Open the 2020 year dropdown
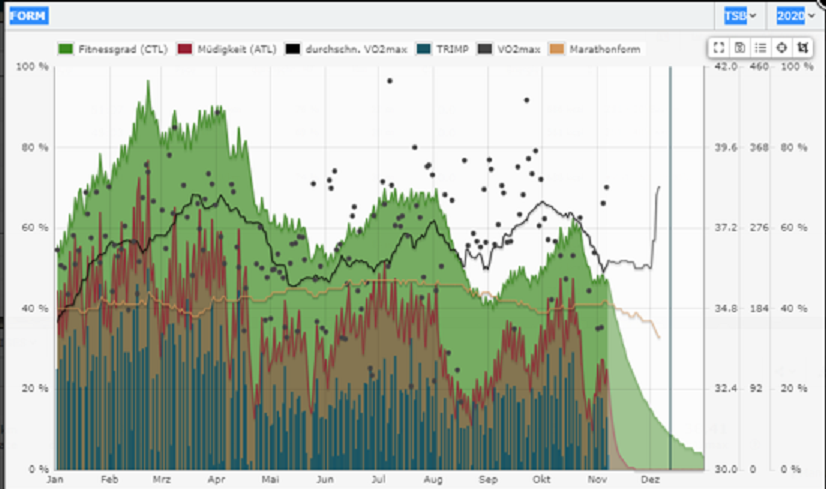The height and width of the screenshot is (489, 826). click(x=794, y=16)
